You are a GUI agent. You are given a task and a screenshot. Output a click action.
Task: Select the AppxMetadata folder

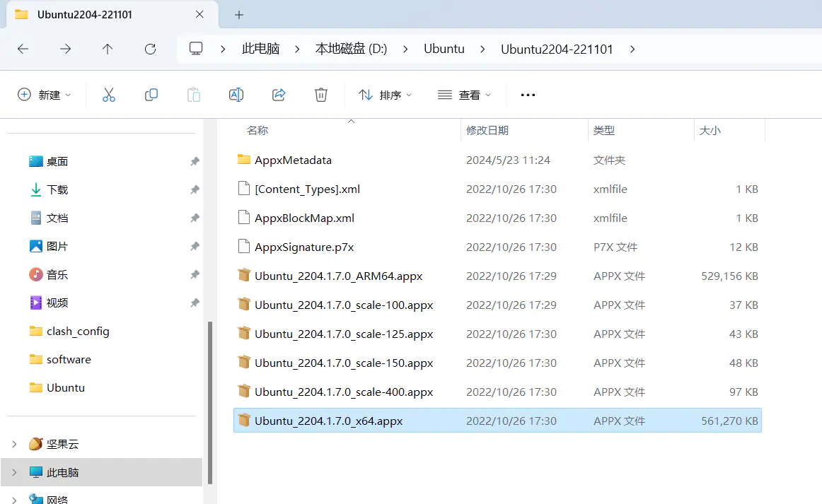pyautogui.click(x=497, y=160)
